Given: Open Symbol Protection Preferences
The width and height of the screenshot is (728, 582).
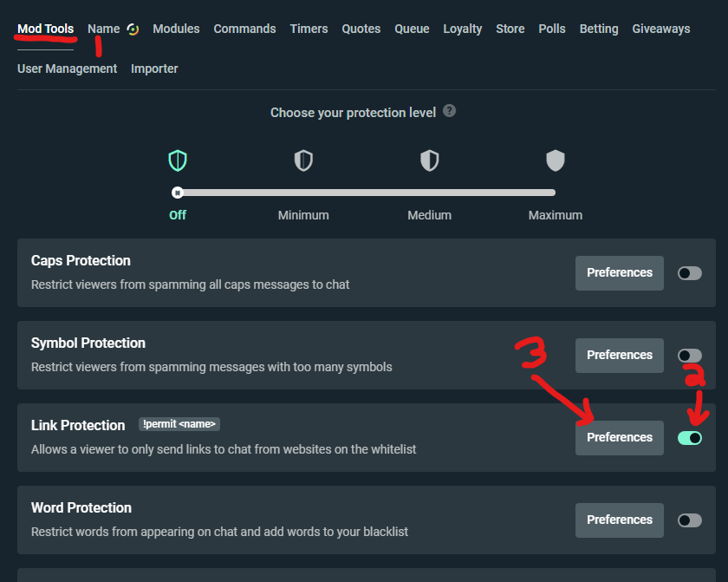Looking at the screenshot, I should coord(620,356).
